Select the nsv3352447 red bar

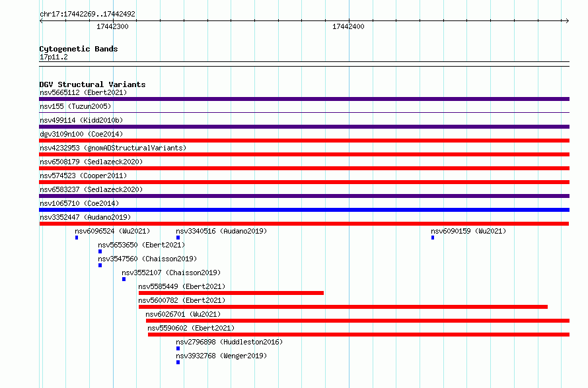304,224
